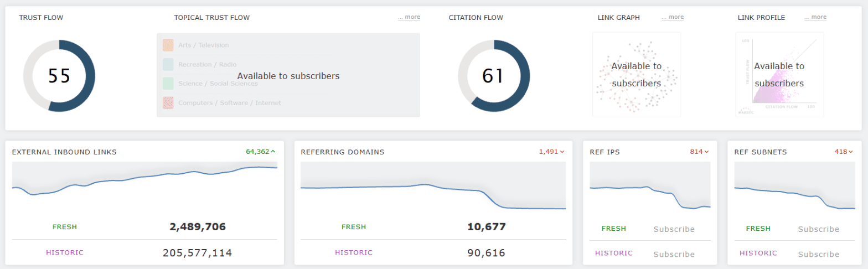Click the Computers / Software / Internet topic label

click(230, 103)
